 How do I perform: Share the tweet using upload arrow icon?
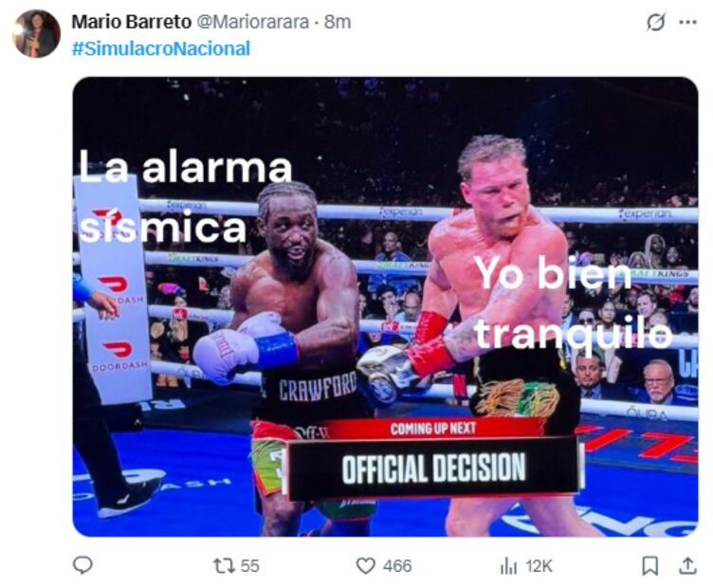pos(688,565)
